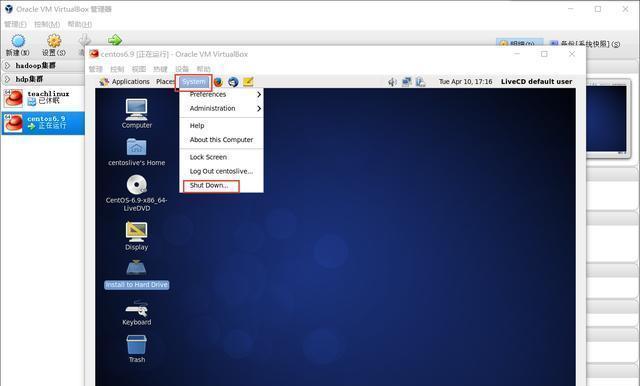Expand the hadoop cluster group

tap(43, 65)
